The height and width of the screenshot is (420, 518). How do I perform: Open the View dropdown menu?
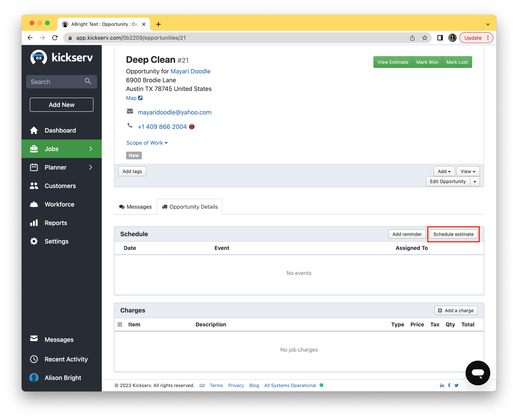(x=468, y=171)
